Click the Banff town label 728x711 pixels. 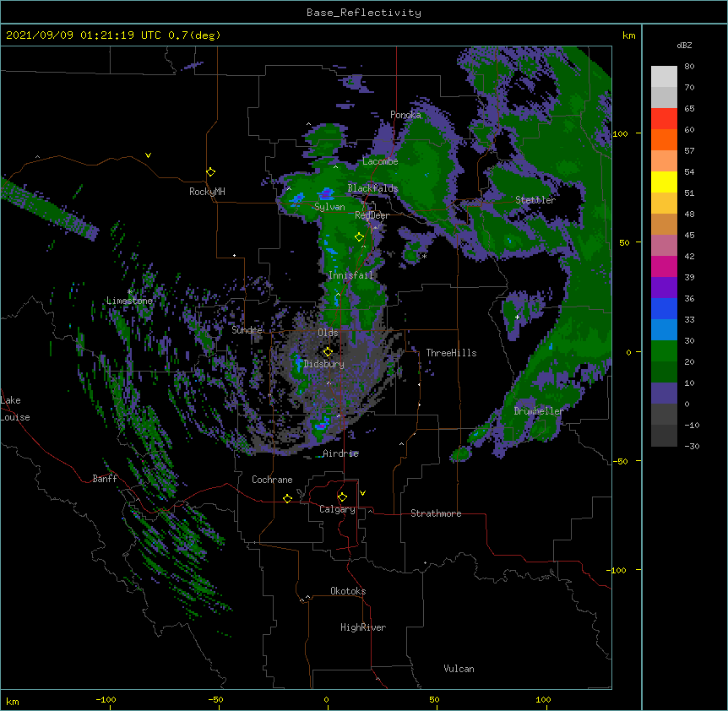(x=105, y=479)
